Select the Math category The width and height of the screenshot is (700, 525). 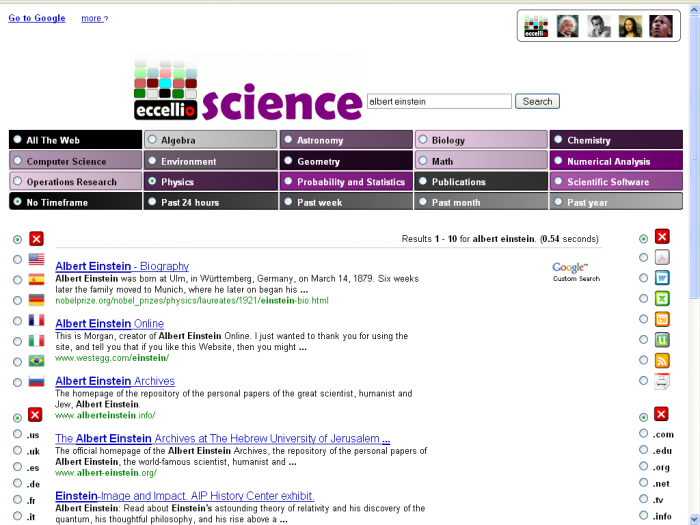coord(481,161)
